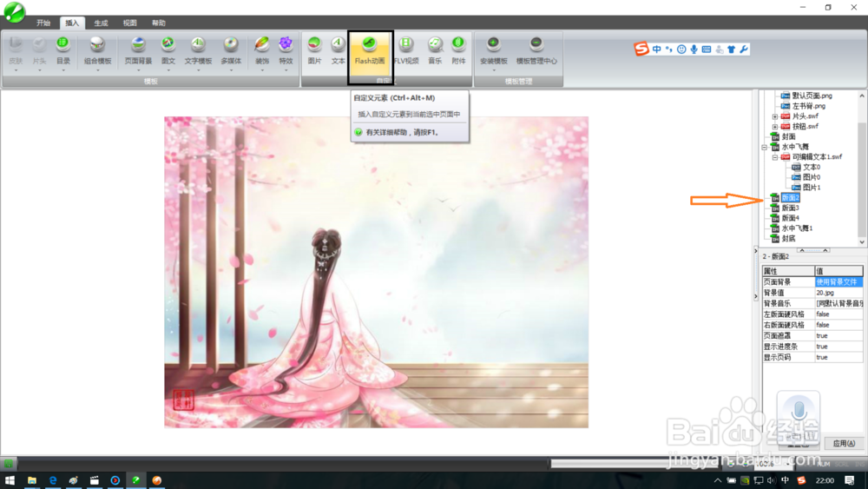This screenshot has width=868, height=489.
Task: Click the 背景值 value 20.jpg
Action: 838,293
